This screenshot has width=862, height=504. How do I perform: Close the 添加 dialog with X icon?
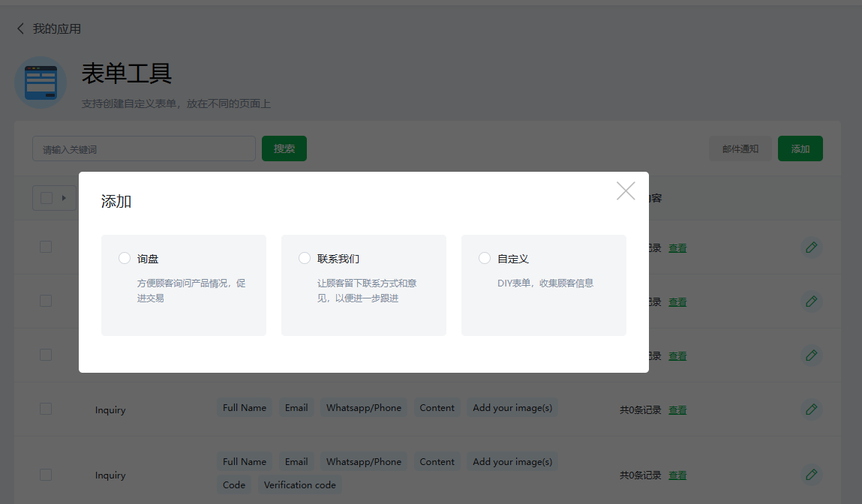pyautogui.click(x=626, y=191)
